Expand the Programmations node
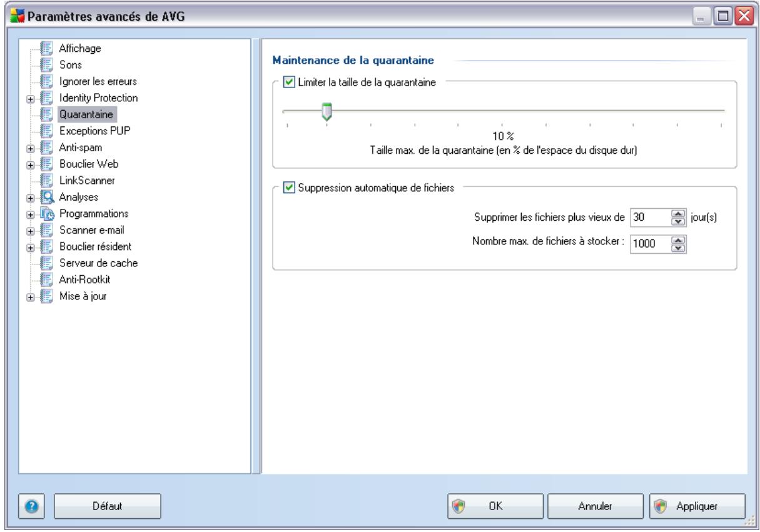 pos(31,214)
